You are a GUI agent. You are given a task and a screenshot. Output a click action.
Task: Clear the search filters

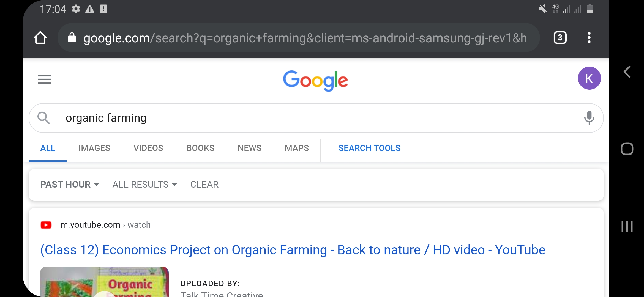(x=204, y=185)
